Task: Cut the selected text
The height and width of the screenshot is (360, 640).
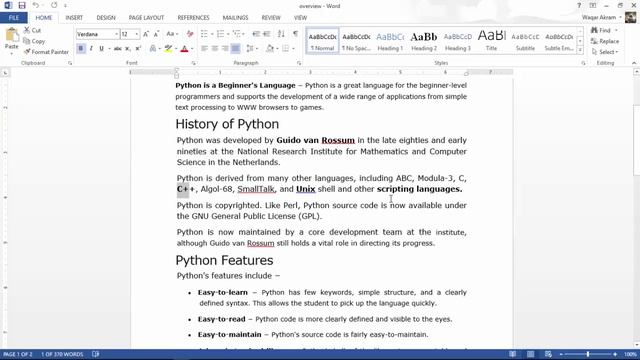Action: [32, 30]
